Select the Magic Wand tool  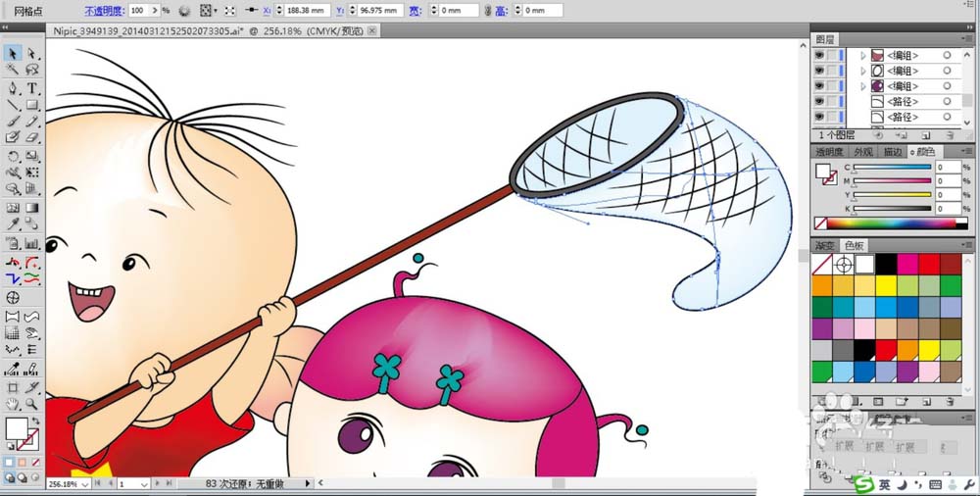(x=13, y=70)
